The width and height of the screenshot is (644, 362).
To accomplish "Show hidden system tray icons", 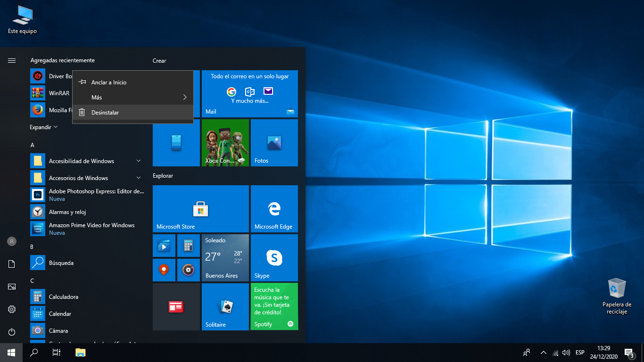I will (x=544, y=353).
